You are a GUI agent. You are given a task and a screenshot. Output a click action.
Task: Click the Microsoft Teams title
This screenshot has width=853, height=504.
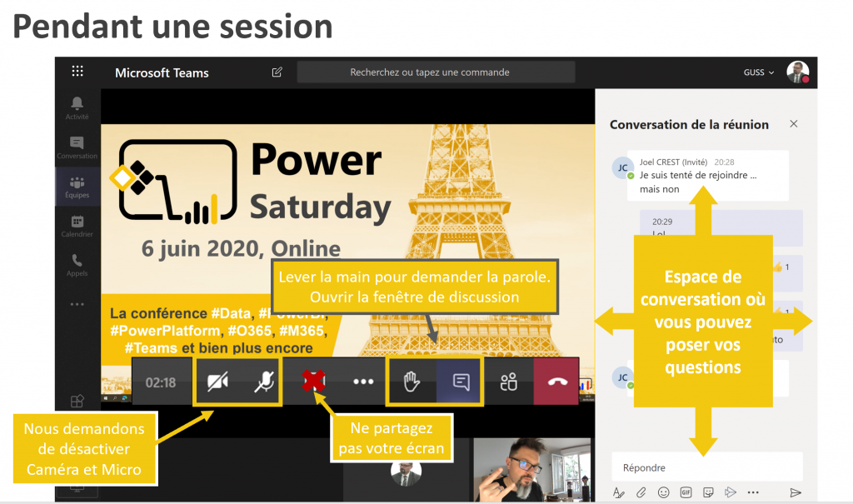click(162, 73)
